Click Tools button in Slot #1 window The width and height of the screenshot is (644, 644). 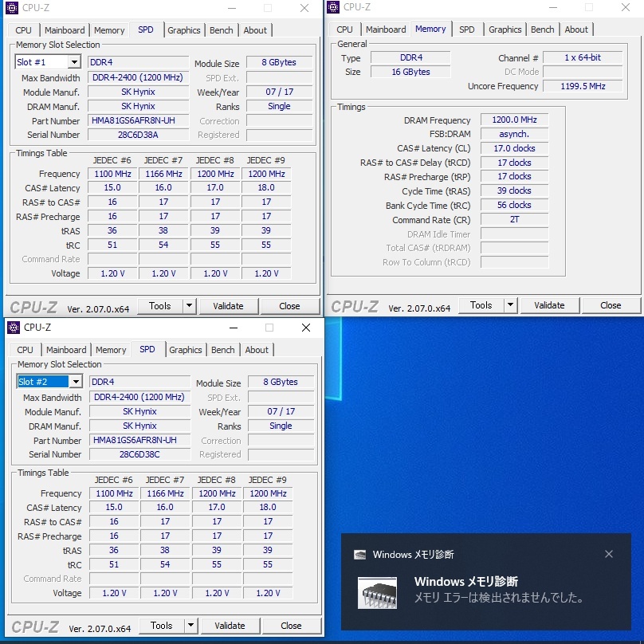pos(159,305)
